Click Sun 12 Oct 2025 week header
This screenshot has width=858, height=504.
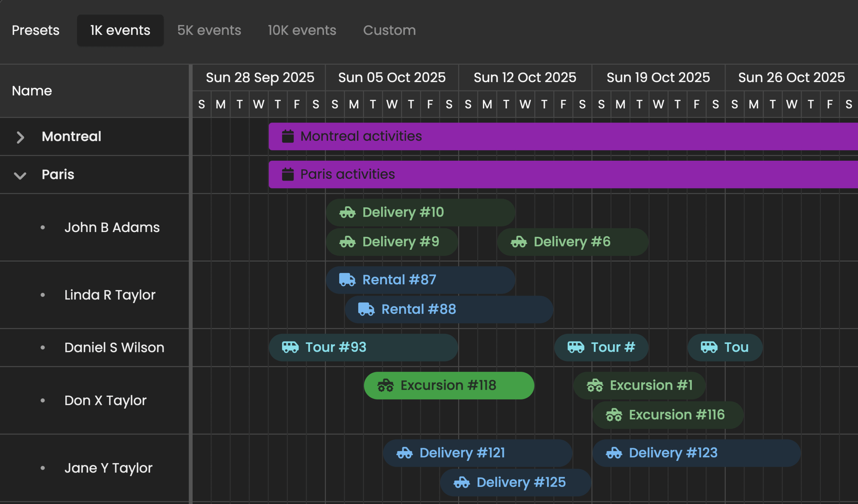[x=525, y=78]
